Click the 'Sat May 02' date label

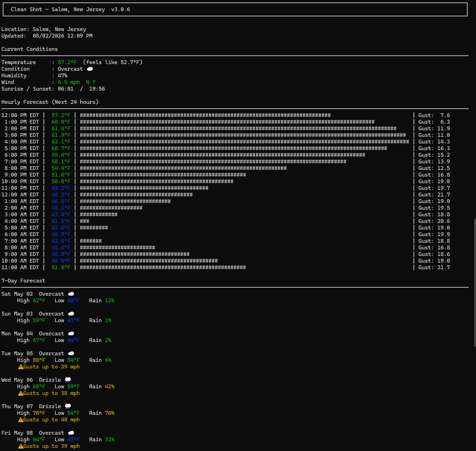(17, 294)
